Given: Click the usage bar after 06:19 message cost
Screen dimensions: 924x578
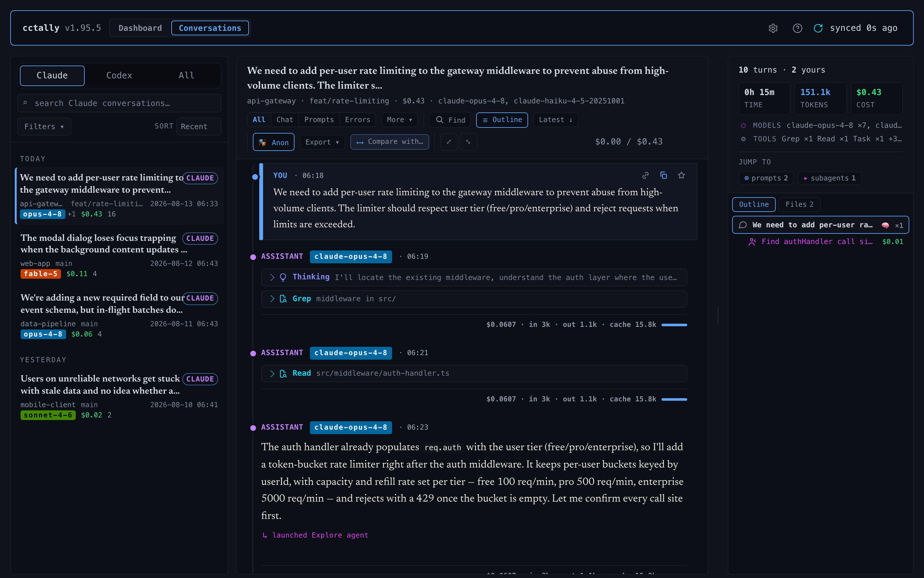Looking at the screenshot, I should pos(674,325).
